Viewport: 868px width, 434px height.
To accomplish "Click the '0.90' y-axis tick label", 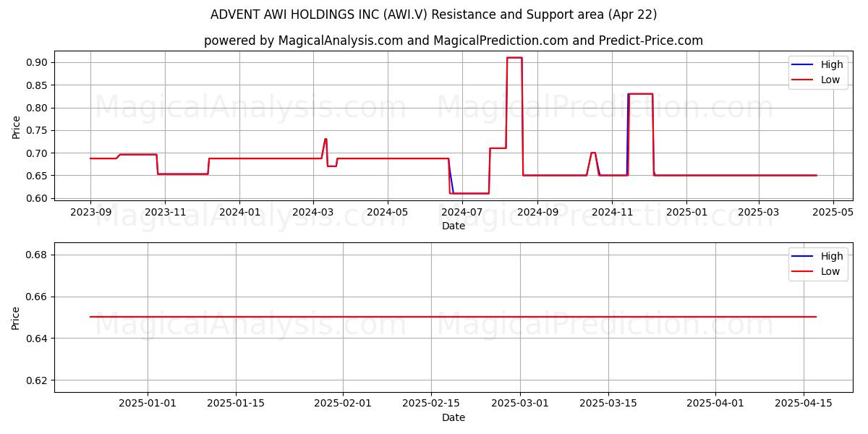I will point(38,63).
